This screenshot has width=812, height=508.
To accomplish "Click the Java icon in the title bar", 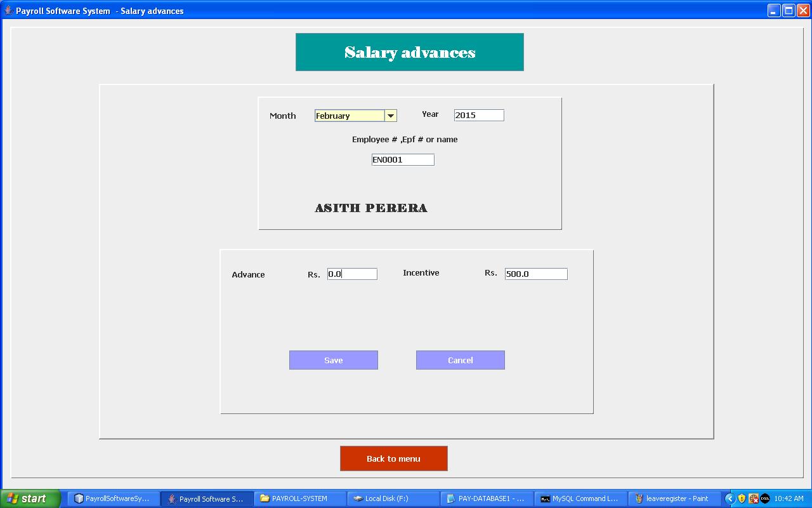I will point(8,11).
